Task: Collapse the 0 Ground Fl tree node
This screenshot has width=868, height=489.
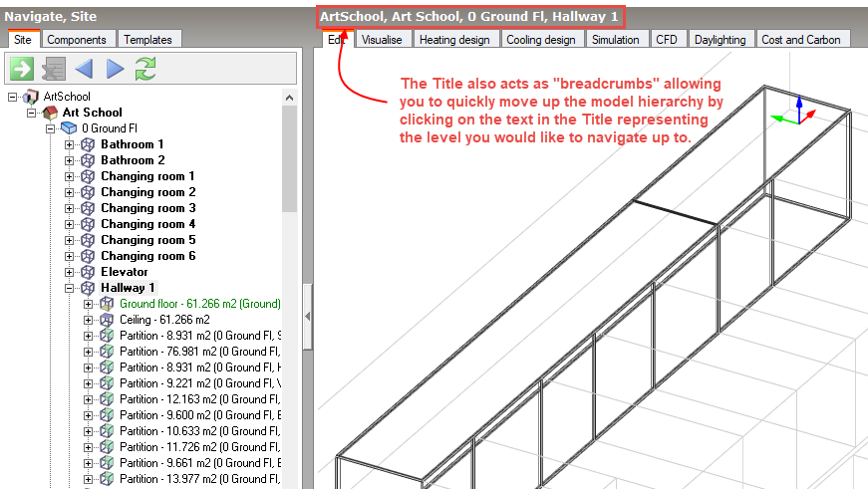Action: pos(50,128)
